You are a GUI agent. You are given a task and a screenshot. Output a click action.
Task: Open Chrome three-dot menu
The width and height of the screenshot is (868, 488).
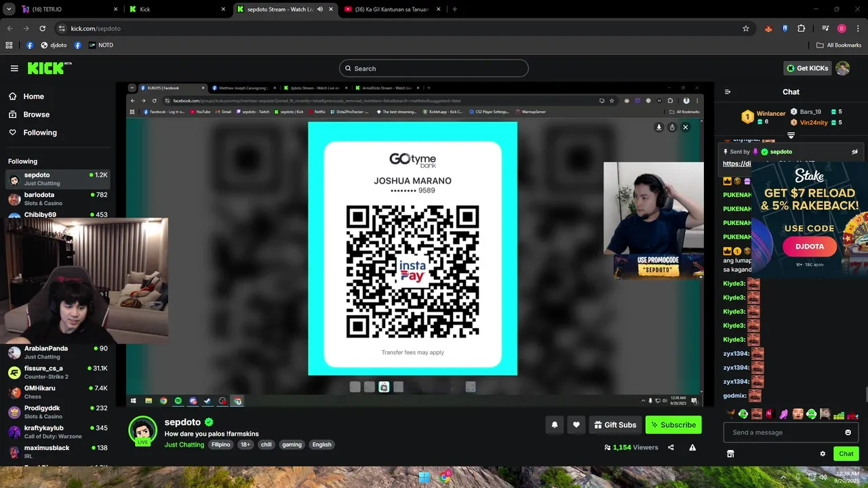pos(859,28)
